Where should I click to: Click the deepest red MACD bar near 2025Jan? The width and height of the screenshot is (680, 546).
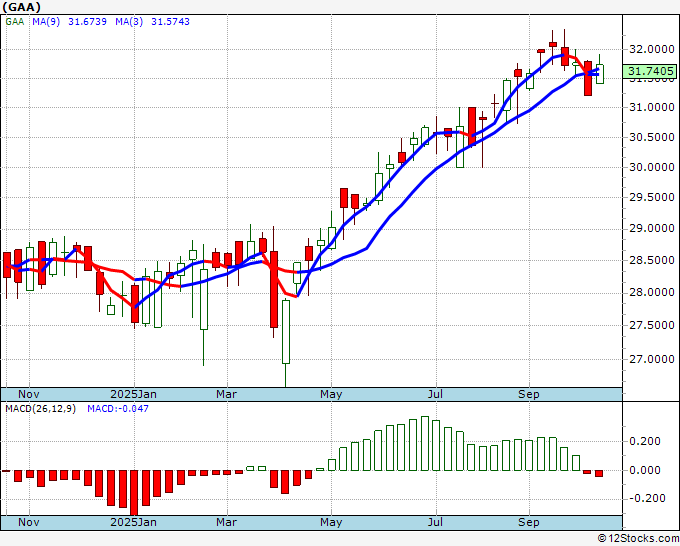[134, 493]
